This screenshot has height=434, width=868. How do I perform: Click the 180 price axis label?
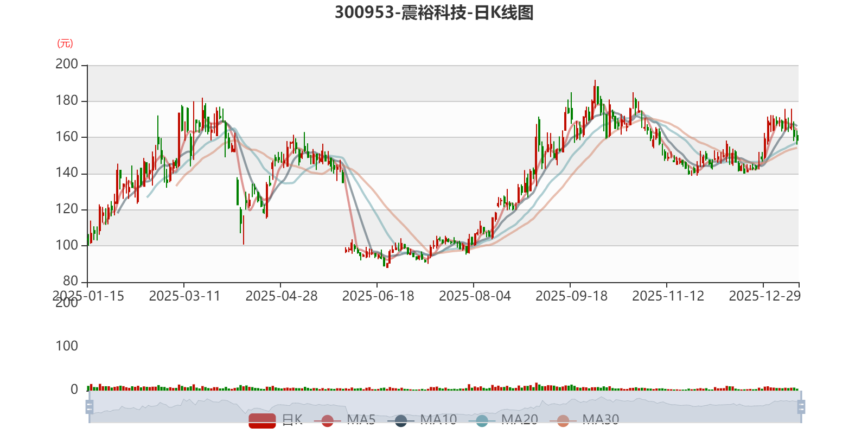pyautogui.click(x=67, y=101)
